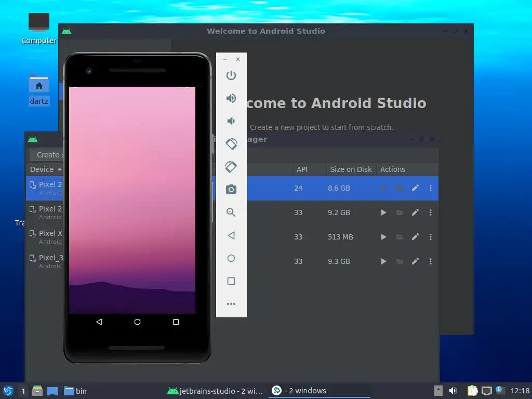Viewport: 532px width, 399px height.
Task: Switch to workspace 1 in taskbar
Action: coord(23,391)
